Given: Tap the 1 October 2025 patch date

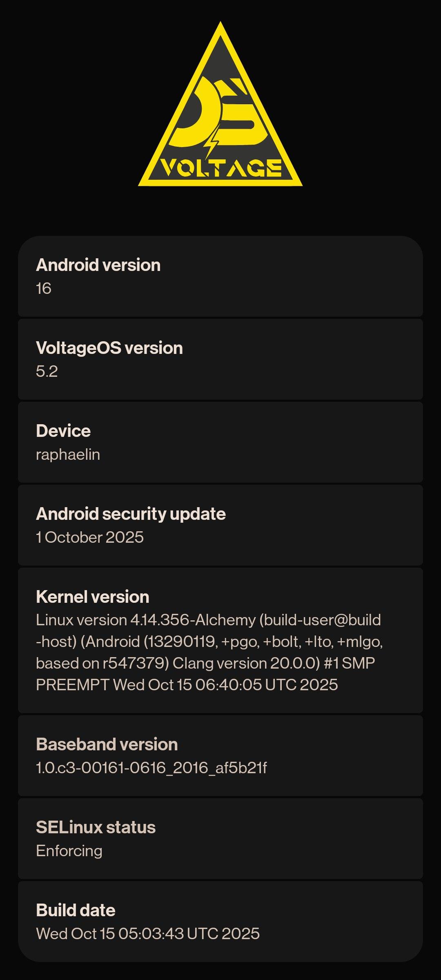Looking at the screenshot, I should point(90,537).
